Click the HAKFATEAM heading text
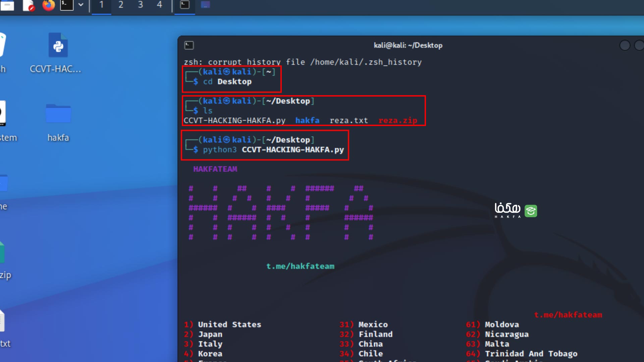This screenshot has width=644, height=362. pyautogui.click(x=215, y=169)
